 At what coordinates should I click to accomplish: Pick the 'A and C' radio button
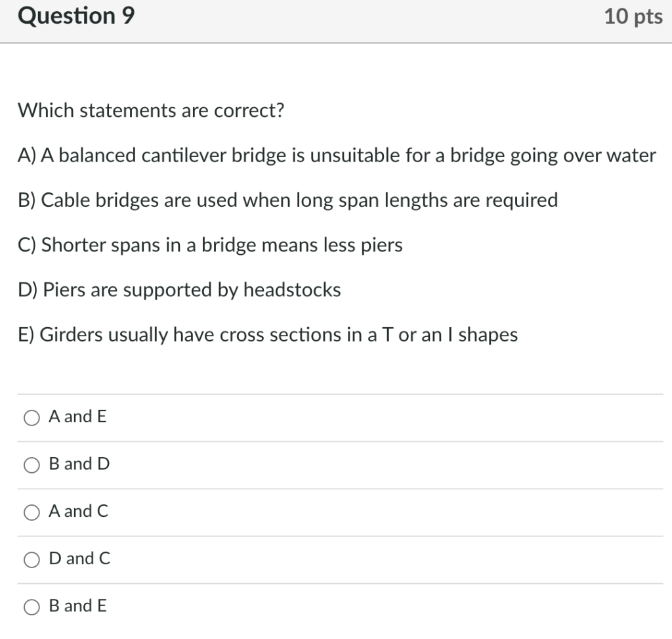pos(32,512)
